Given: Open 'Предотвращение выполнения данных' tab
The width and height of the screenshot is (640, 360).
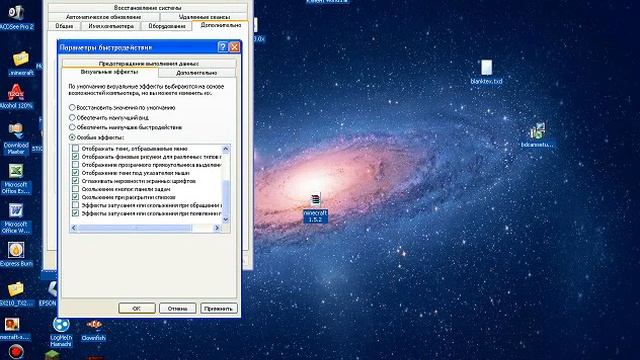Looking at the screenshot, I should [x=149, y=63].
